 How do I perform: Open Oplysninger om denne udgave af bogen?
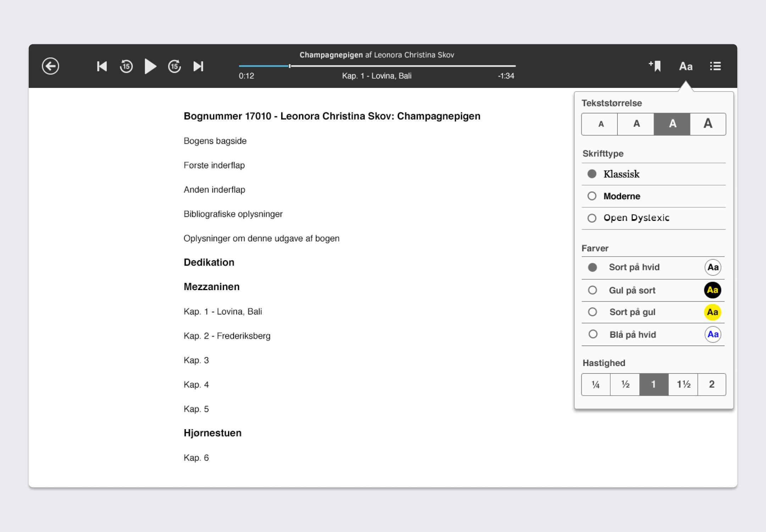(x=261, y=238)
